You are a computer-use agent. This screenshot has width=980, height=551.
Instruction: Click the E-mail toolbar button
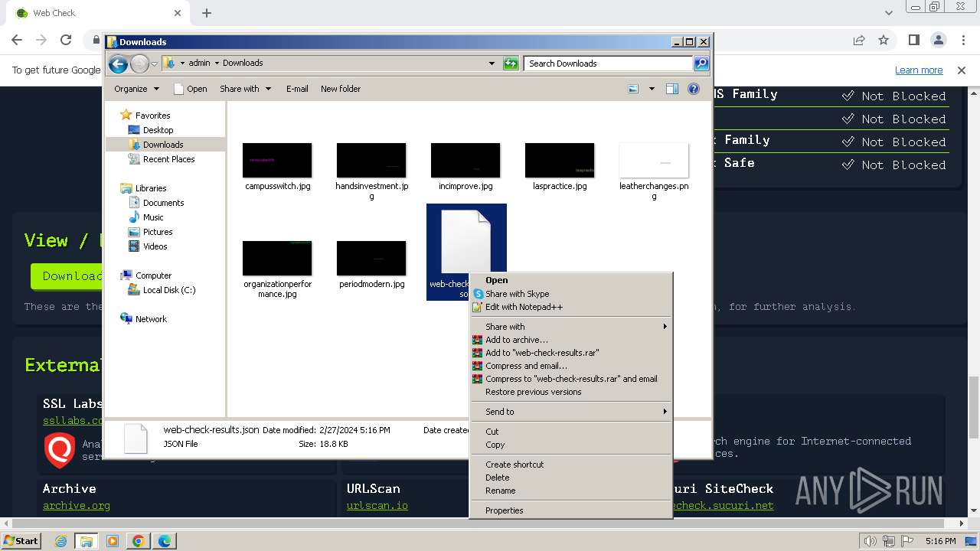tap(297, 89)
